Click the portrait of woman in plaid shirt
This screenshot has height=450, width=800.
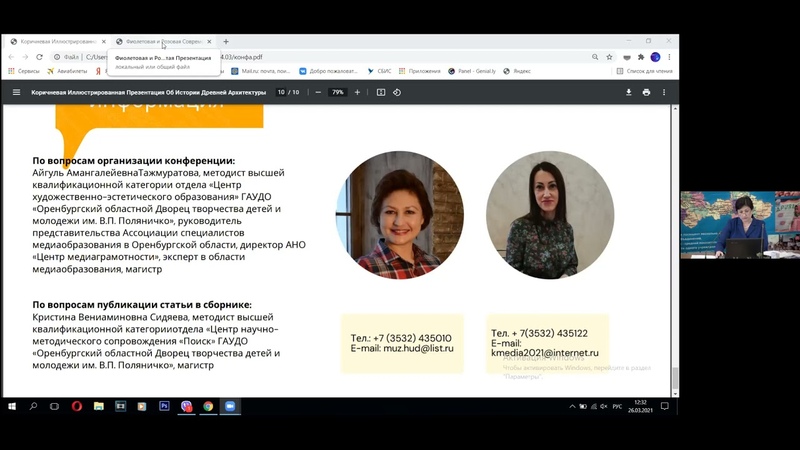tap(399, 215)
